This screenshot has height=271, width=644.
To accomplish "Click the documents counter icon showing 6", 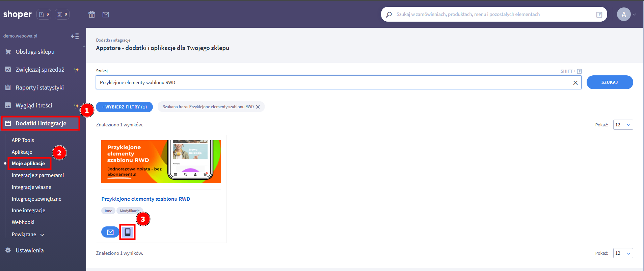I will pyautogui.click(x=44, y=14).
